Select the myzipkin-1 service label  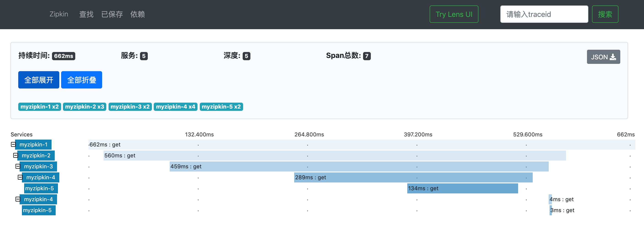33,145
